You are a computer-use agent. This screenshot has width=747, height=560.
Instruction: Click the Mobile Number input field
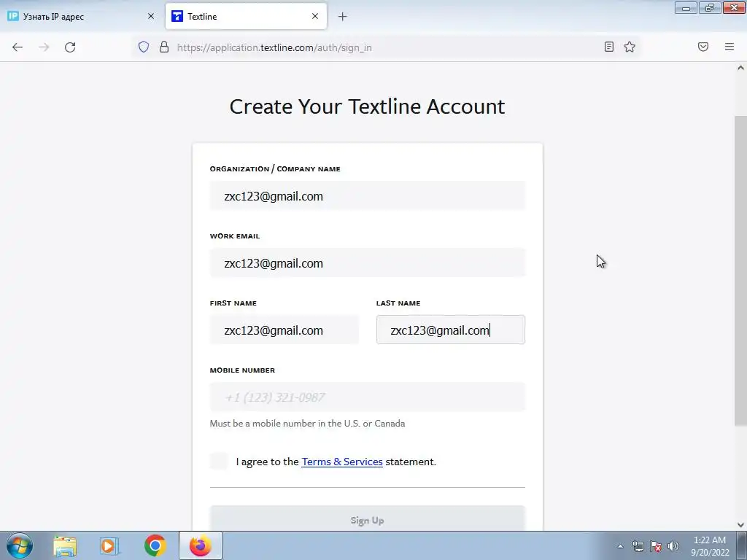tap(368, 397)
